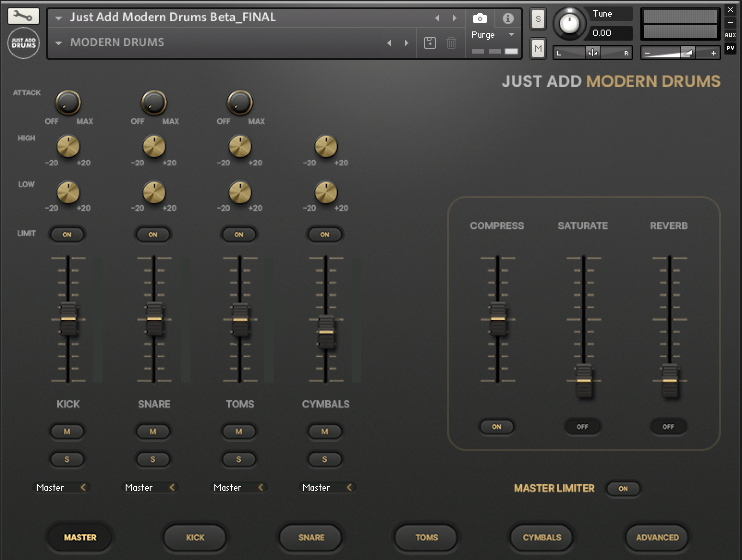742x560 pixels.
Task: Solo the Kick channel
Action: [x=67, y=459]
